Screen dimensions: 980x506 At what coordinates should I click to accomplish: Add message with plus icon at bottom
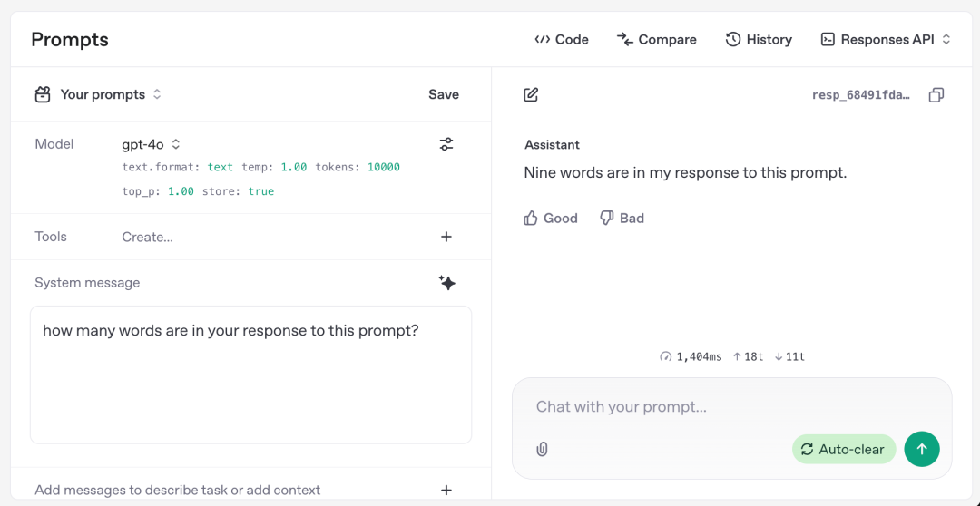pos(446,490)
